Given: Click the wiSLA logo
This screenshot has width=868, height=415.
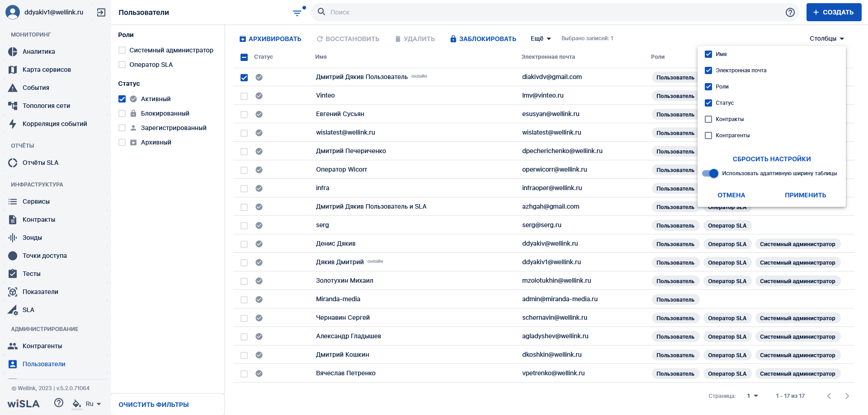Looking at the screenshot, I should (x=24, y=404).
